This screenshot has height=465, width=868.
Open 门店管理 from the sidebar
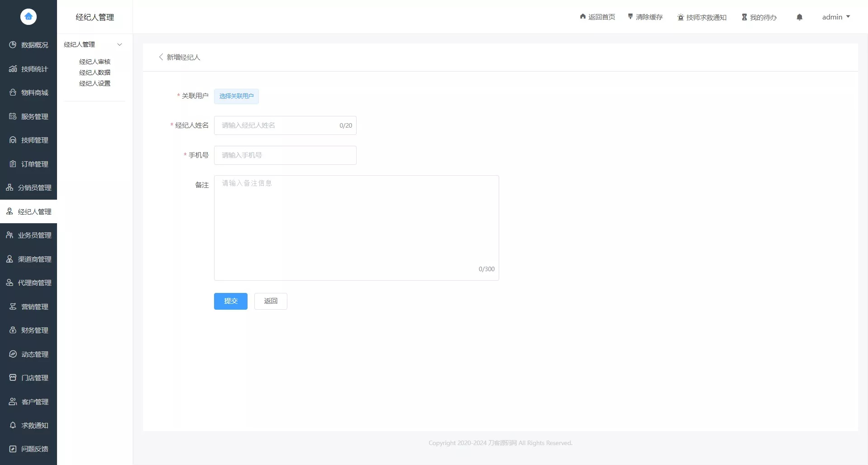click(29, 378)
